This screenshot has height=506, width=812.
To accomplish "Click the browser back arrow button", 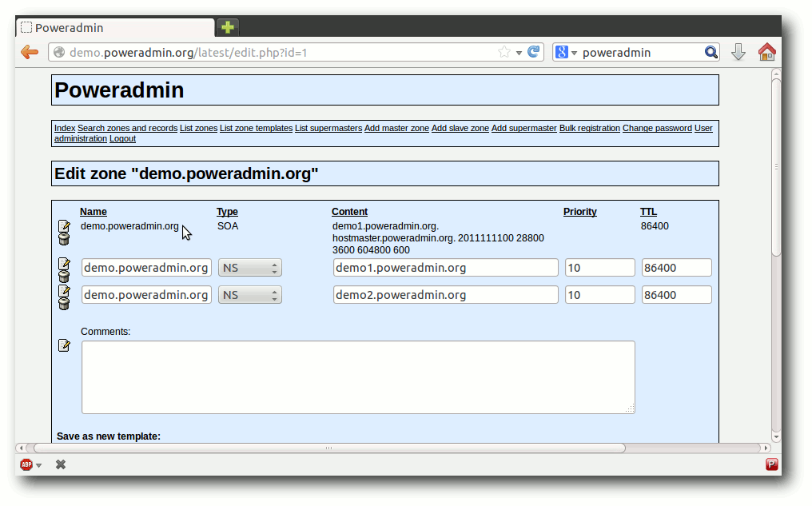I will click(x=30, y=52).
